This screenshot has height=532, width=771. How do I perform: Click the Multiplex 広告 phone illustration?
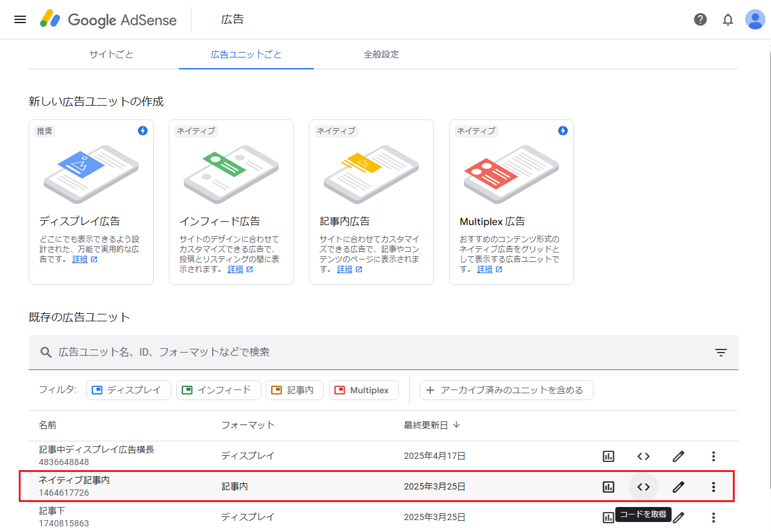(x=511, y=173)
